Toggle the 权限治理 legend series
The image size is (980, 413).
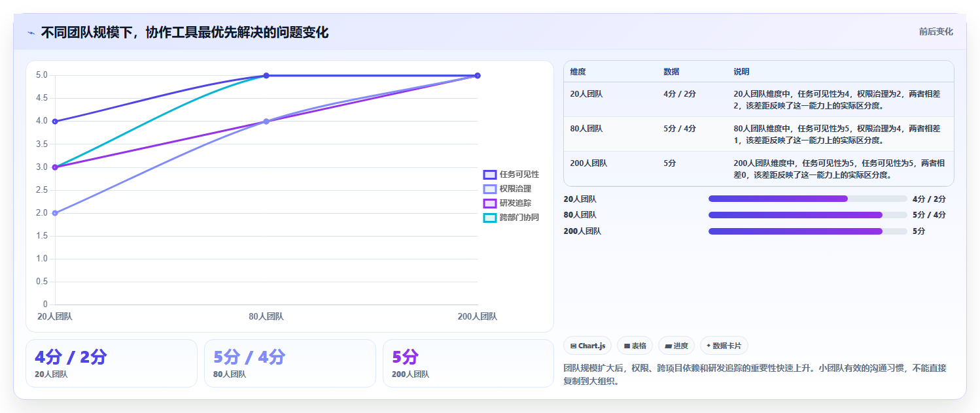[x=507, y=189]
